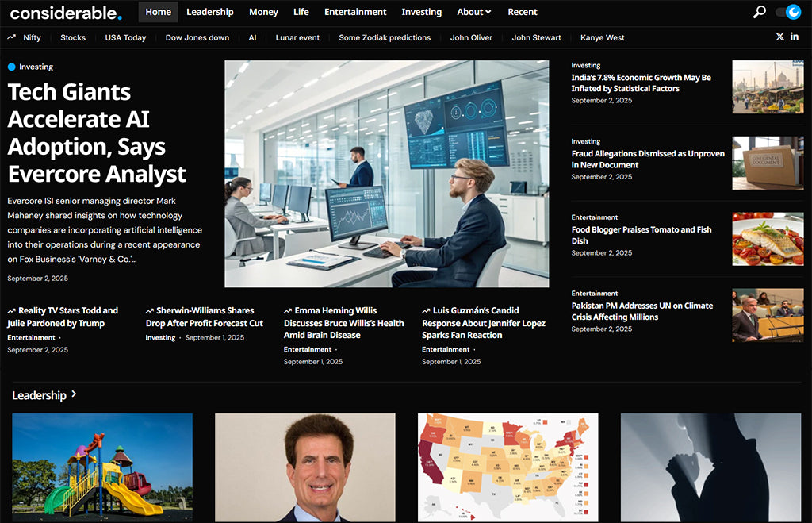Viewport: 812px width, 523px height.
Task: Open the Leadership section heading
Action: [x=40, y=395]
